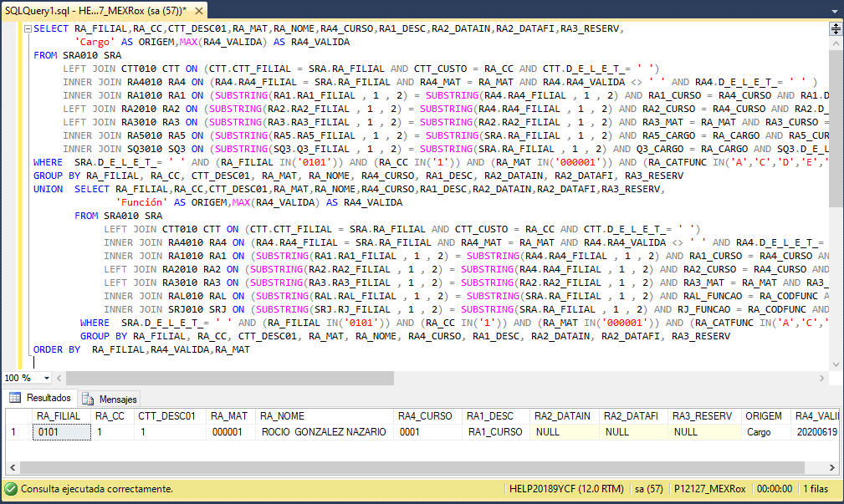The image size is (844, 504).
Task: Collapse the SELECT statement outline
Action: [x=28, y=29]
